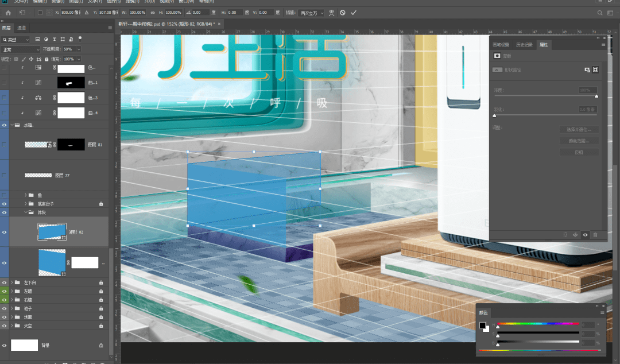Toggle visibility of the 天空 group
The image size is (620, 364).
(x=5, y=326)
